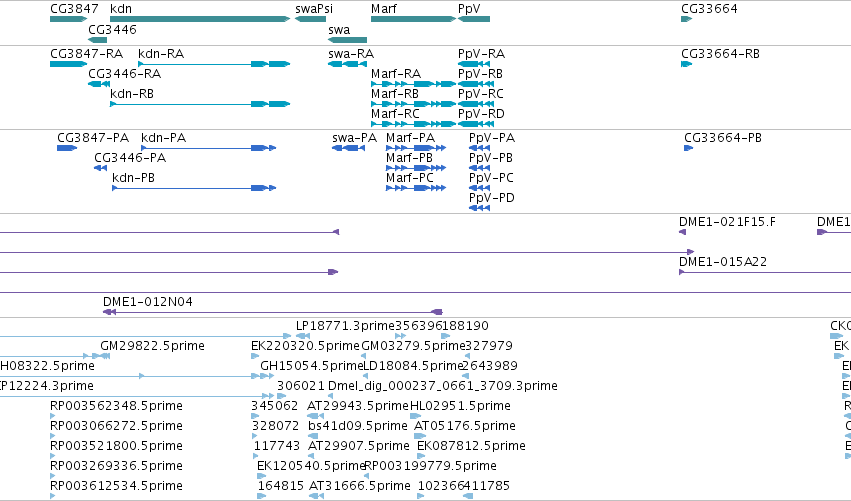The height and width of the screenshot is (501, 851).
Task: Select the kdn-RA transcript
Action: coord(161,54)
